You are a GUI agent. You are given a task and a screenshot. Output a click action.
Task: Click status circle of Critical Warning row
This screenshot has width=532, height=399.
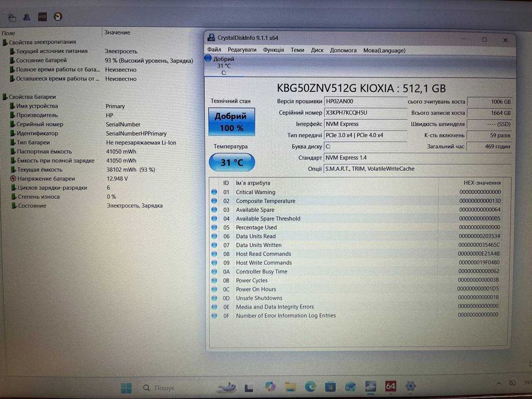coord(214,192)
